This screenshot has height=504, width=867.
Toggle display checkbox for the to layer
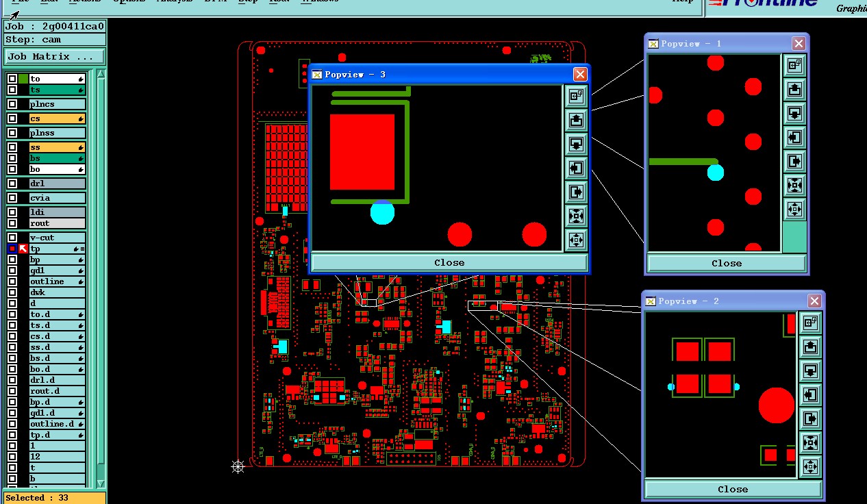coord(12,79)
